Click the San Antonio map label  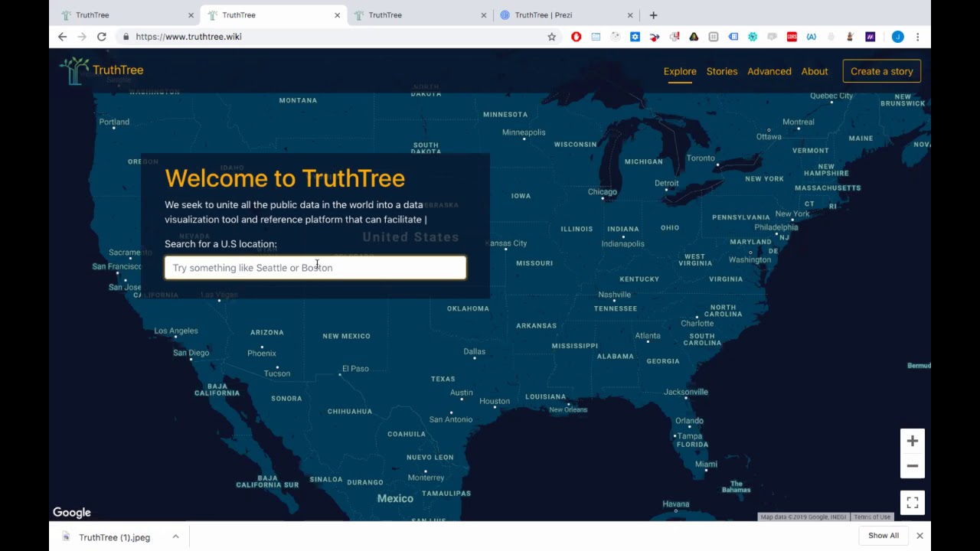point(451,419)
